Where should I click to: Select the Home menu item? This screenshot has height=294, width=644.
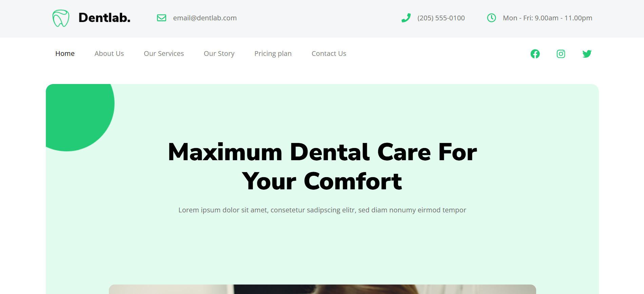pyautogui.click(x=65, y=54)
